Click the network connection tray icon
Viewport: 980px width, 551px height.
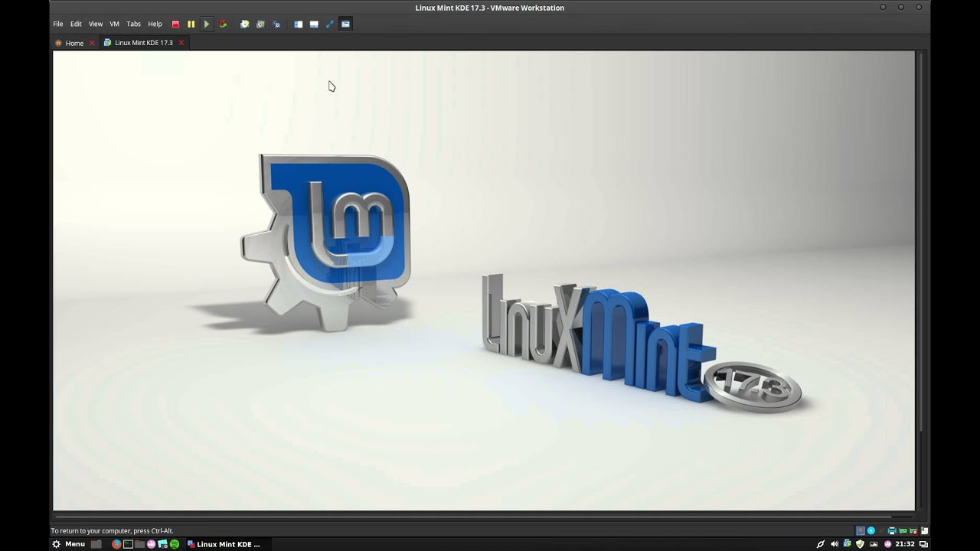[821, 544]
